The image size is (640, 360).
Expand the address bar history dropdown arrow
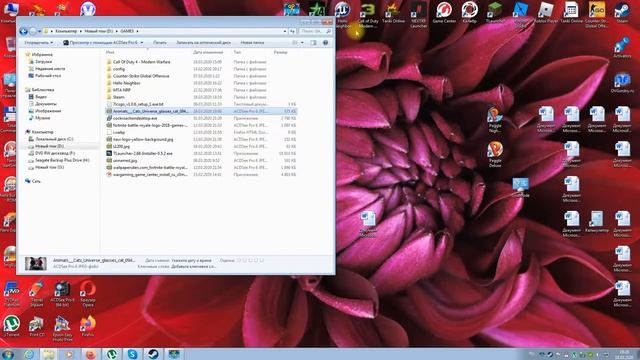(284, 31)
